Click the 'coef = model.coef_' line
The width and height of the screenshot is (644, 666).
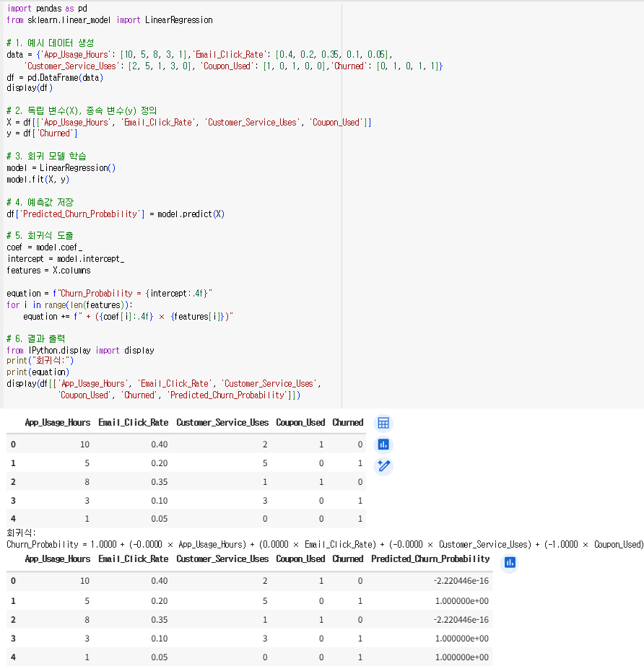pos(45,247)
